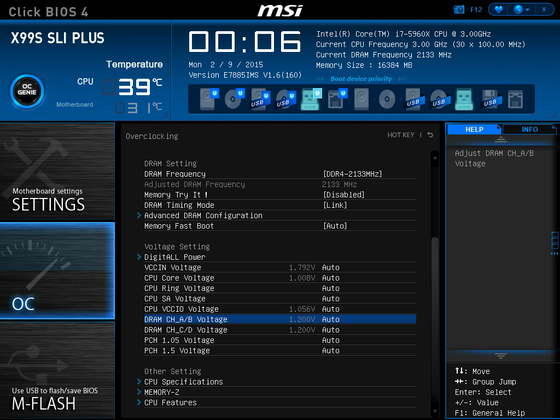This screenshot has height=420, width=560.
Task: Click the back arrow beside HOT KEY
Action: coord(430,135)
